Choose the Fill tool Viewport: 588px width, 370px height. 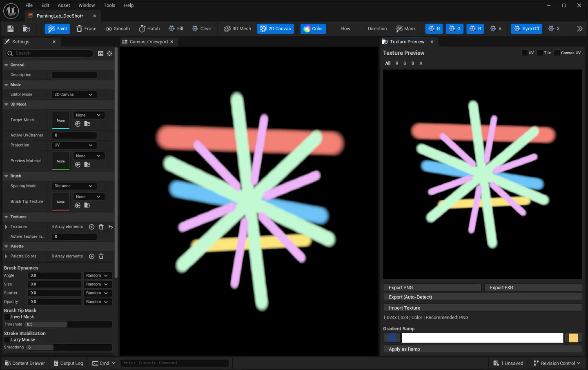click(x=176, y=29)
